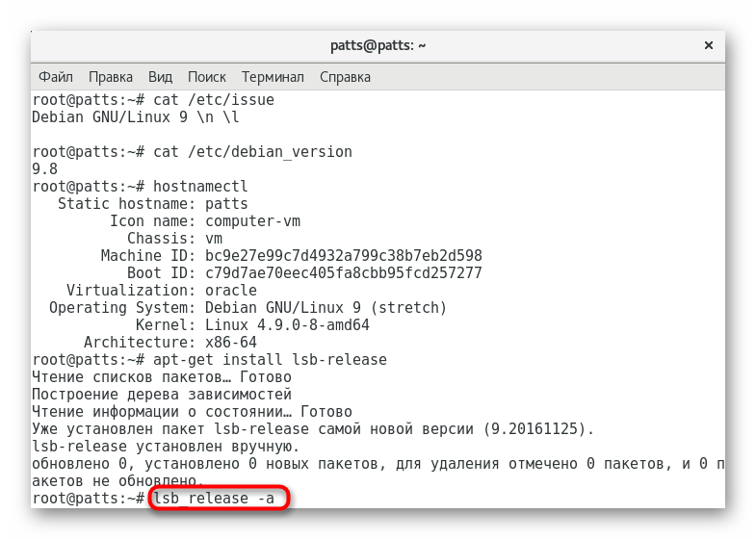Open the Правка menu

(111, 77)
